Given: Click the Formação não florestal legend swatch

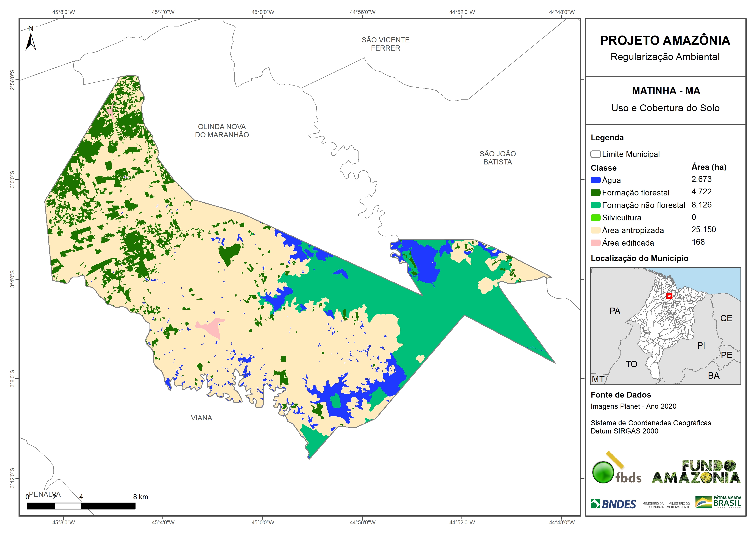Looking at the screenshot, I should click(x=595, y=205).
